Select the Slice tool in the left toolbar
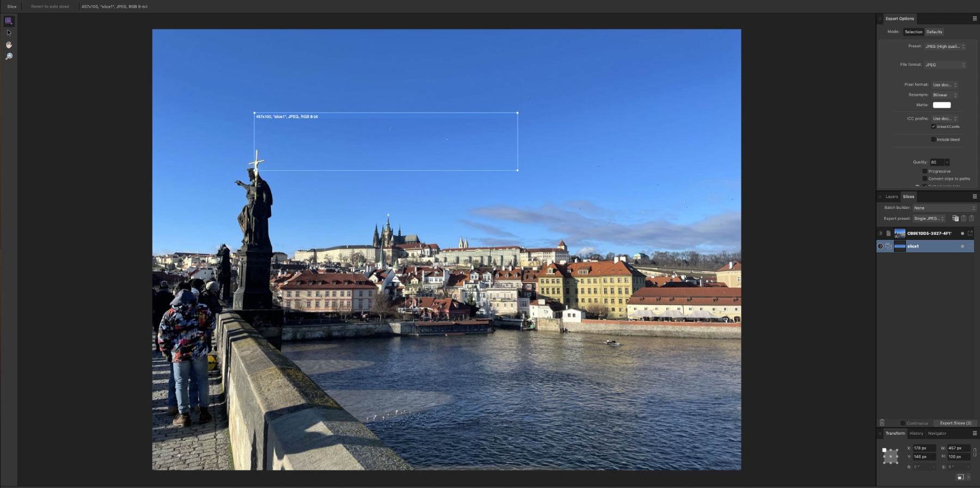 click(x=9, y=21)
